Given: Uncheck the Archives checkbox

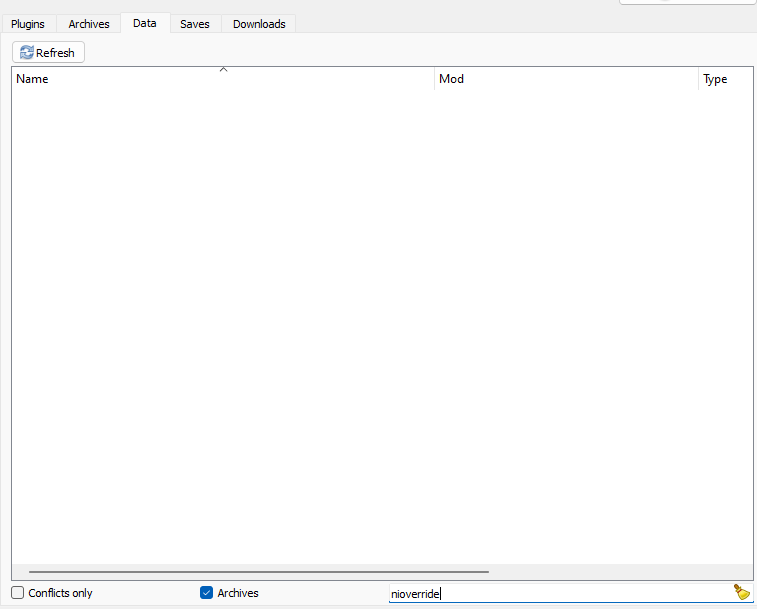Looking at the screenshot, I should (x=206, y=593).
